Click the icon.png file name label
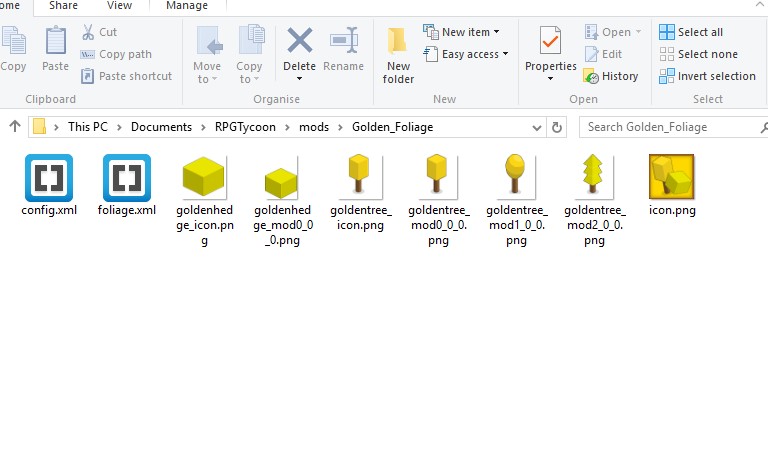 pos(672,210)
